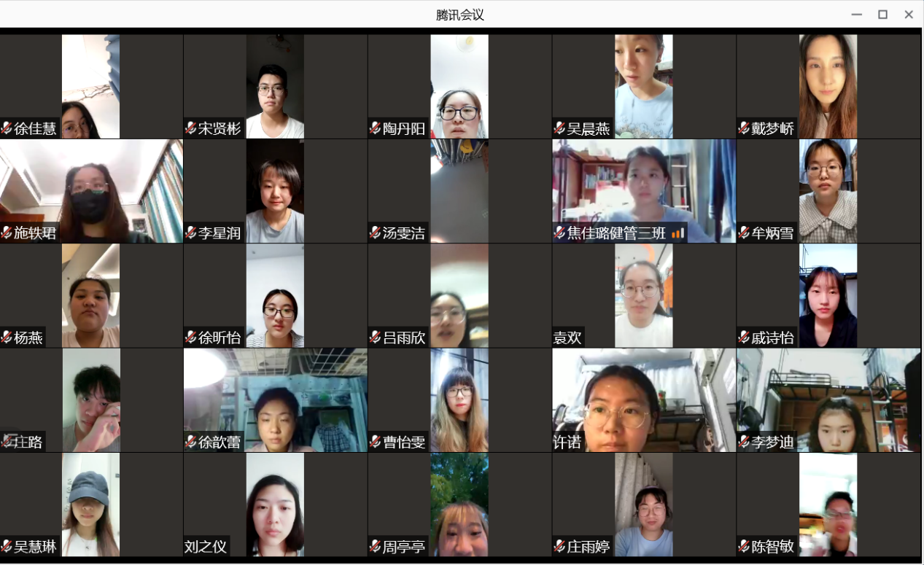Click muted microphone icon next to 宋贤彬
The image size is (924, 565).
191,128
